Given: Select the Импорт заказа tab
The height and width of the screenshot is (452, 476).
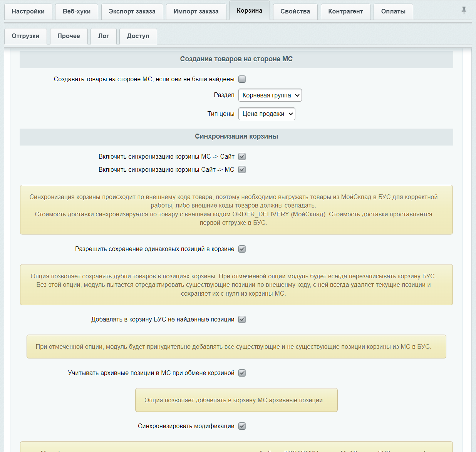Looking at the screenshot, I should [196, 12].
